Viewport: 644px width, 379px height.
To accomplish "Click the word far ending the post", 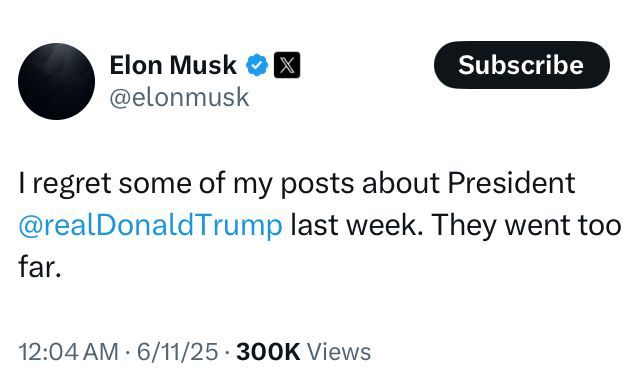I will (40, 267).
